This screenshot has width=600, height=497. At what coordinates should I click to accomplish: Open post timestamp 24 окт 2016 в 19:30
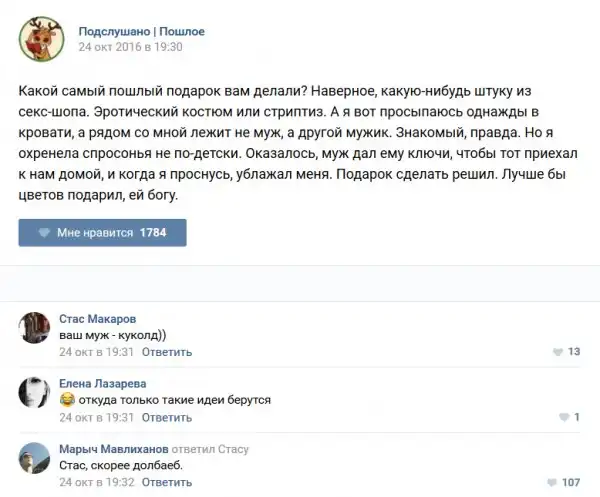[x=131, y=47]
